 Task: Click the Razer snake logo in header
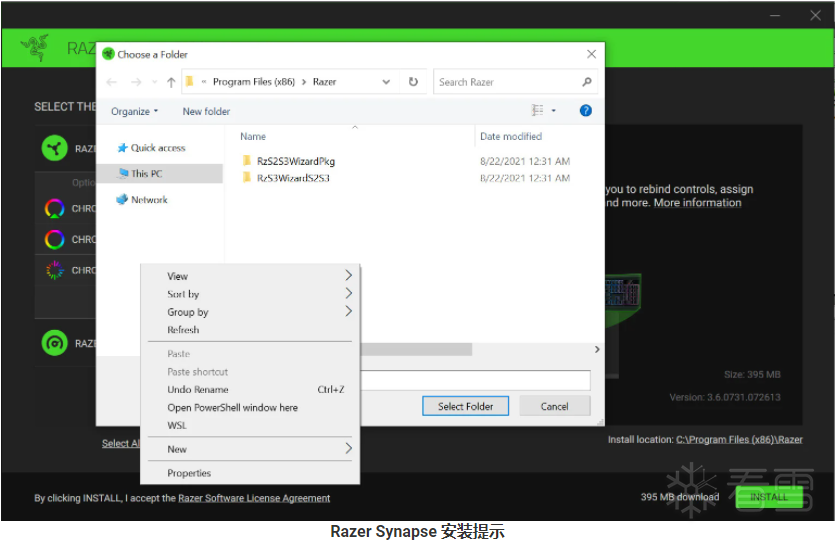[x=35, y=47]
